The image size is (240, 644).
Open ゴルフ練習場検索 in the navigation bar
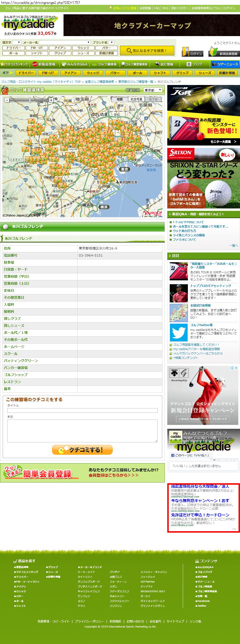click(134, 64)
